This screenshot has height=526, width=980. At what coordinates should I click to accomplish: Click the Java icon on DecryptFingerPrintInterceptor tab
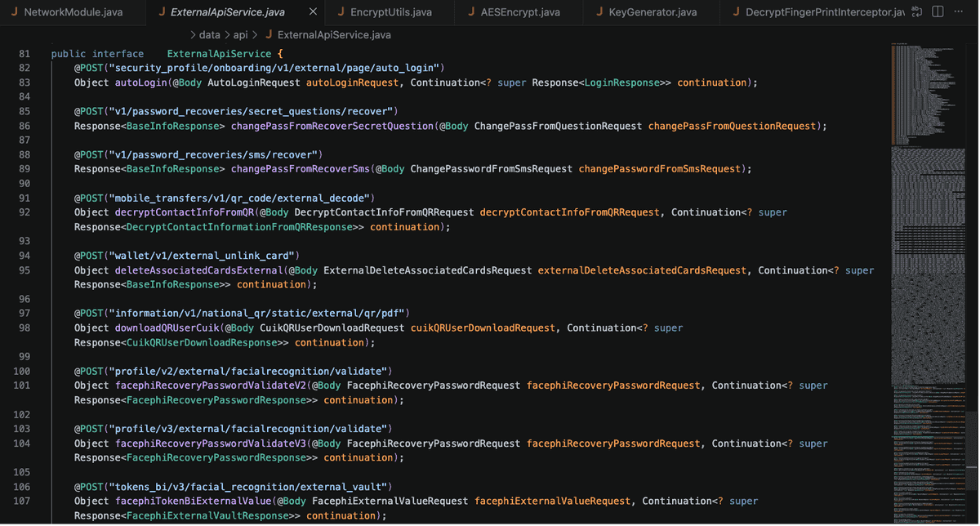[736, 12]
